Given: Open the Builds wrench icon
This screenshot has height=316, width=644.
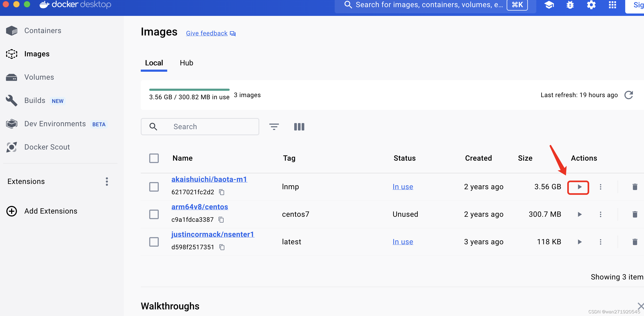Looking at the screenshot, I should click(12, 101).
